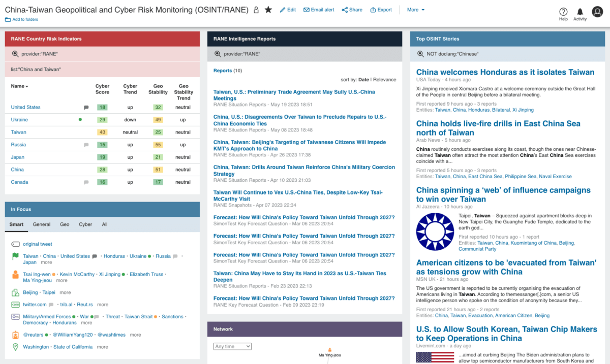Click the .com domain icon beside twitter.com

[15, 305]
